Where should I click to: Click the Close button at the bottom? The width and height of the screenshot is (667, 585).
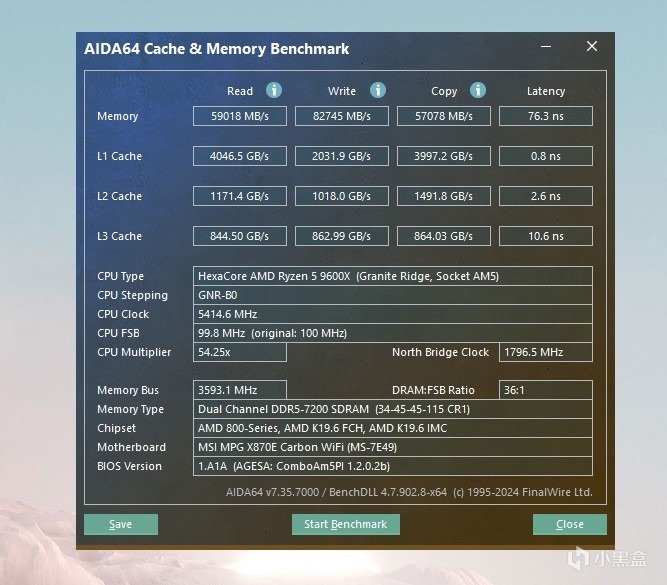click(570, 524)
